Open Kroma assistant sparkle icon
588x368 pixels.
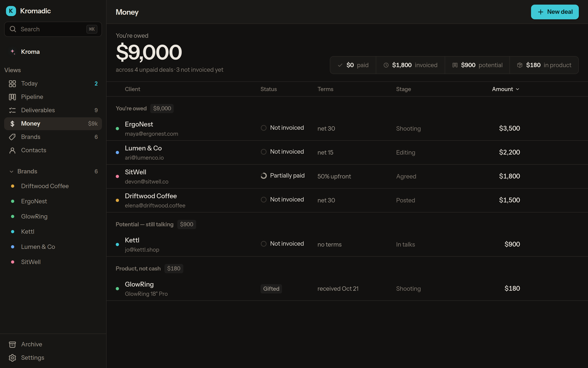[13, 52]
